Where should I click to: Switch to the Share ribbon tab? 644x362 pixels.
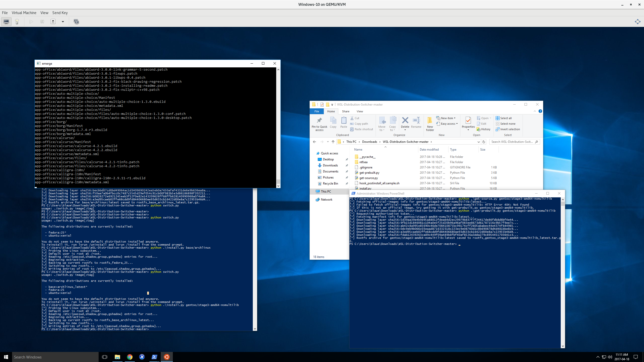[x=346, y=111]
